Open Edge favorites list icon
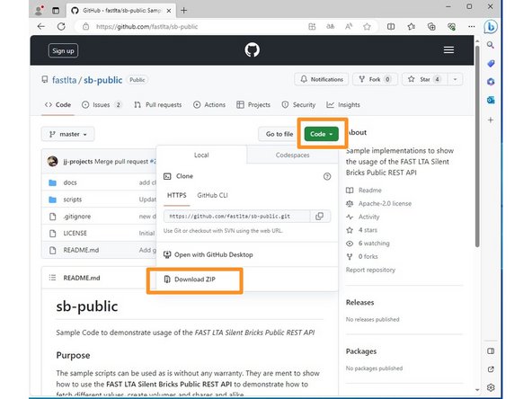The width and height of the screenshot is (532, 399). pyautogui.click(x=412, y=26)
